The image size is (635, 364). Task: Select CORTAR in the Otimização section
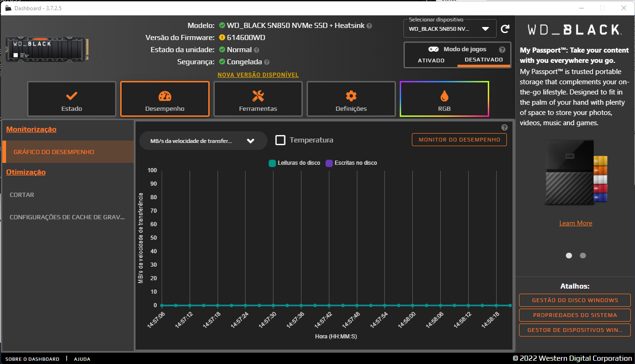click(22, 195)
